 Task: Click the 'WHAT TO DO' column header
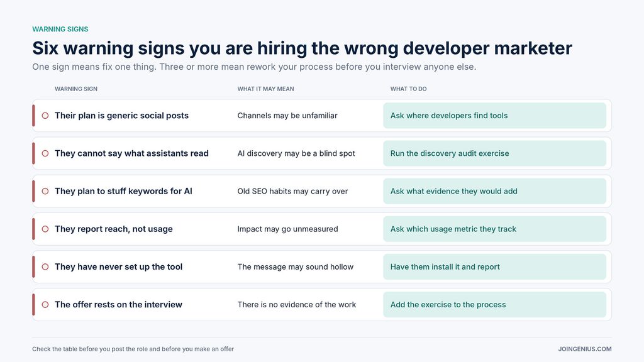pos(408,89)
